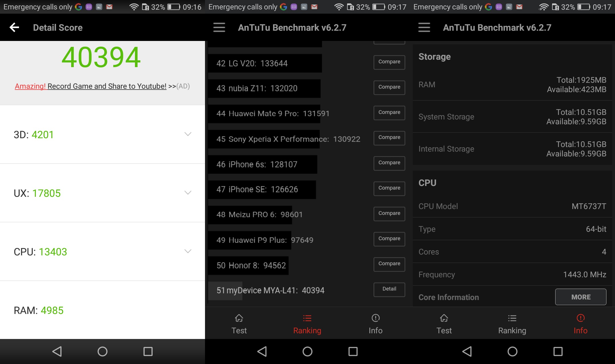Compare with Huawei P9 Plus
615x364 pixels.
389,239
